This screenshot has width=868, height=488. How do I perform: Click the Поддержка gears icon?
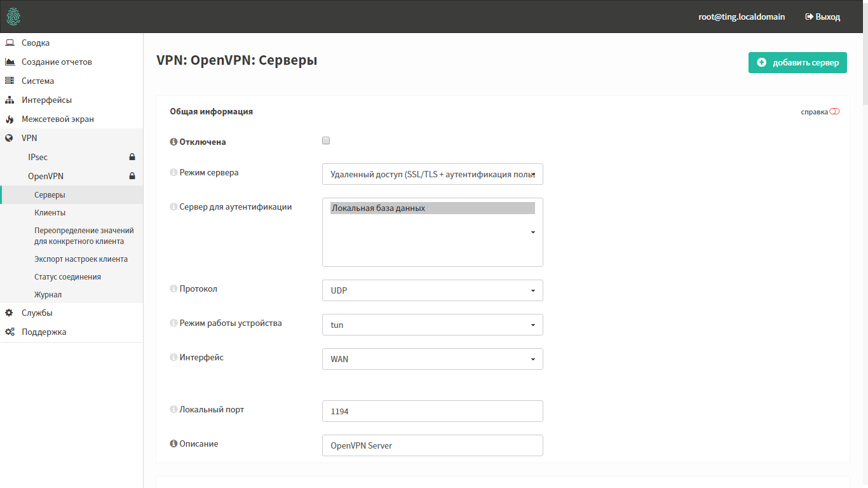[x=10, y=332]
